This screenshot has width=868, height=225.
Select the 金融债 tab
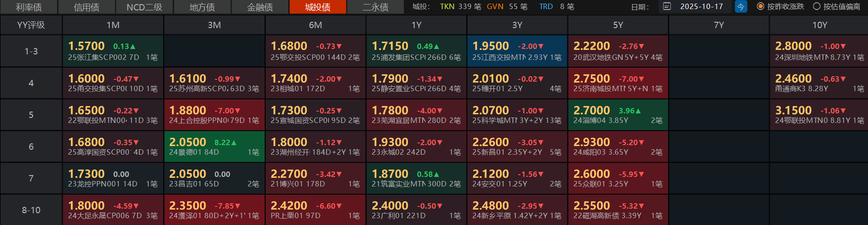(260, 7)
